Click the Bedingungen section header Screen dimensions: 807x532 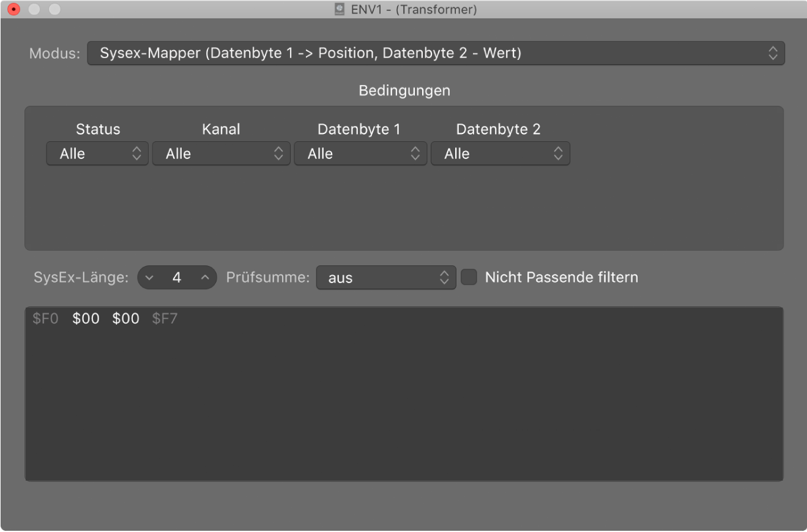click(404, 91)
